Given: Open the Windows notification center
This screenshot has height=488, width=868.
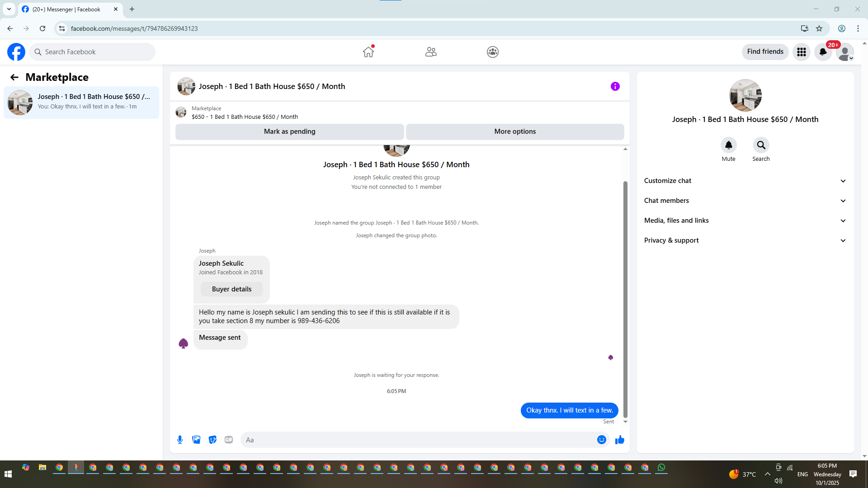Looking at the screenshot, I should [x=853, y=474].
